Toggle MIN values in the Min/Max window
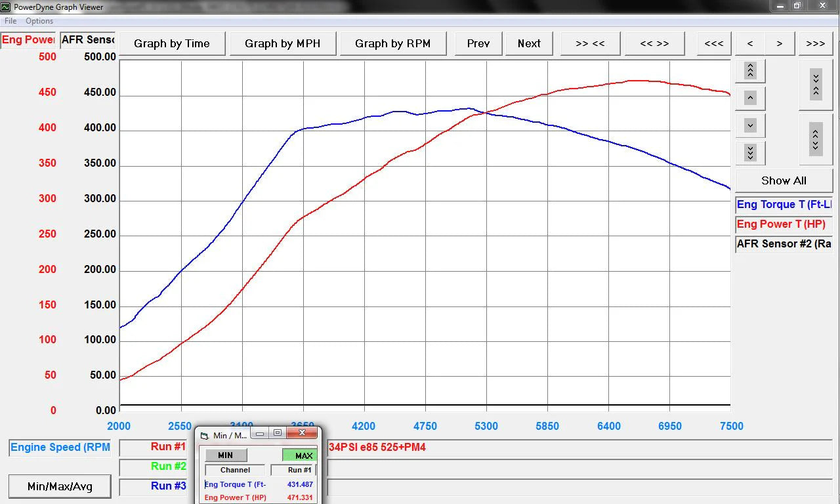The image size is (840, 504). click(225, 455)
